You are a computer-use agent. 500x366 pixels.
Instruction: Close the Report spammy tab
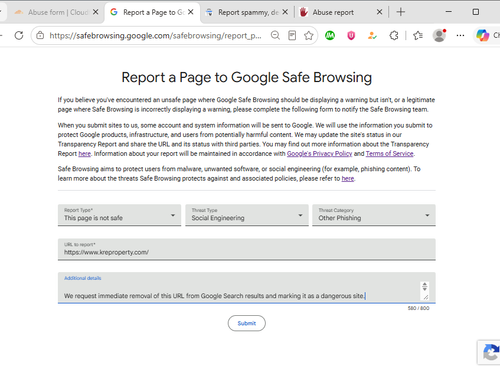coord(285,12)
